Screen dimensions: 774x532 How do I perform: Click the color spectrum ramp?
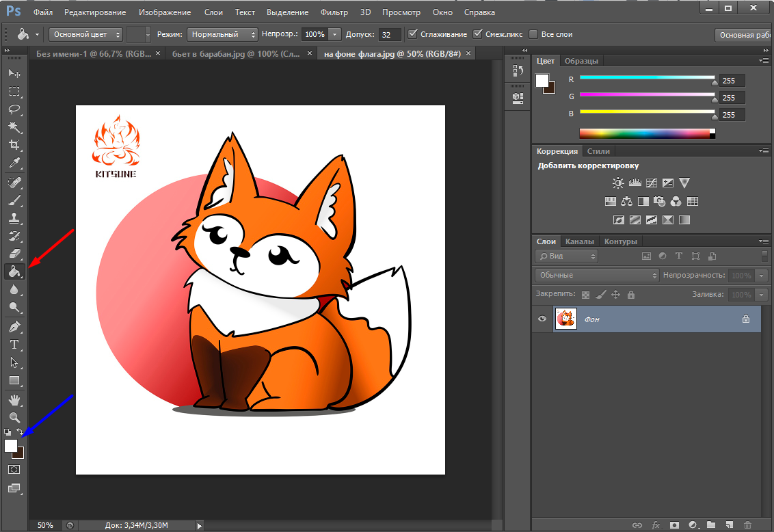[x=647, y=133]
